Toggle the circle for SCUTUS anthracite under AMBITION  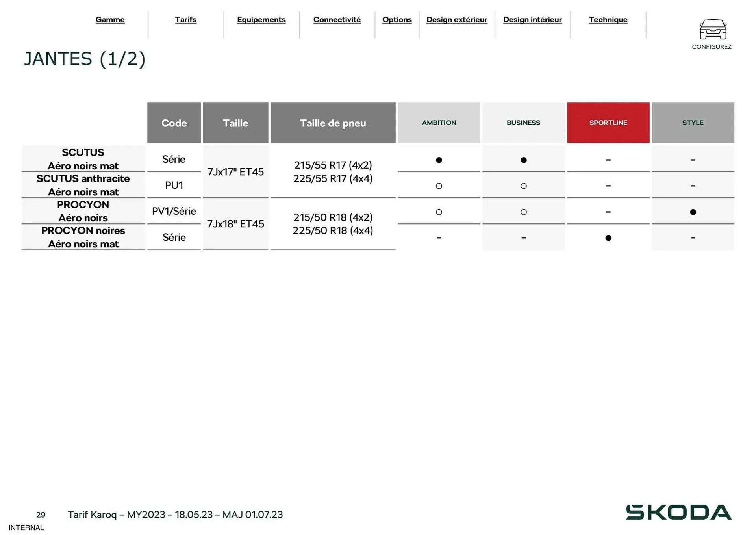coord(439,186)
